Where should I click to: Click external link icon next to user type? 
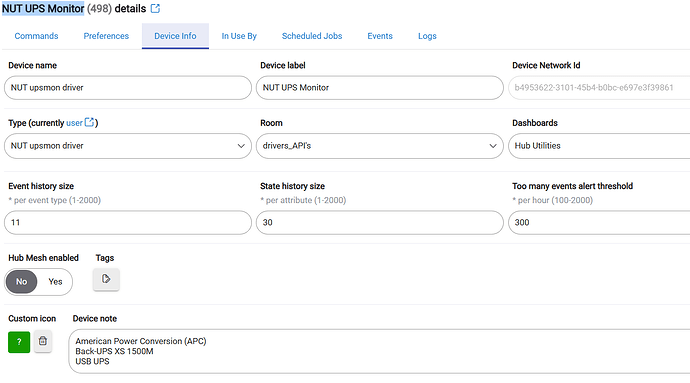click(x=89, y=122)
